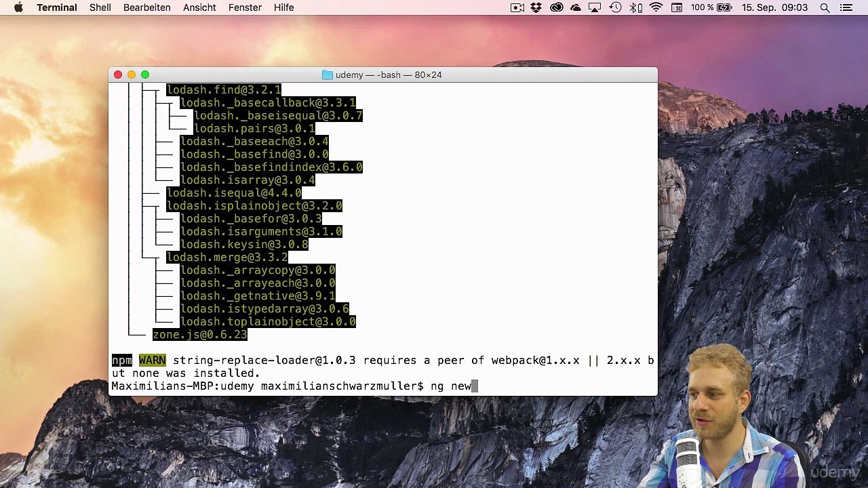Click the line lodash.merge@3.3.2

point(227,257)
